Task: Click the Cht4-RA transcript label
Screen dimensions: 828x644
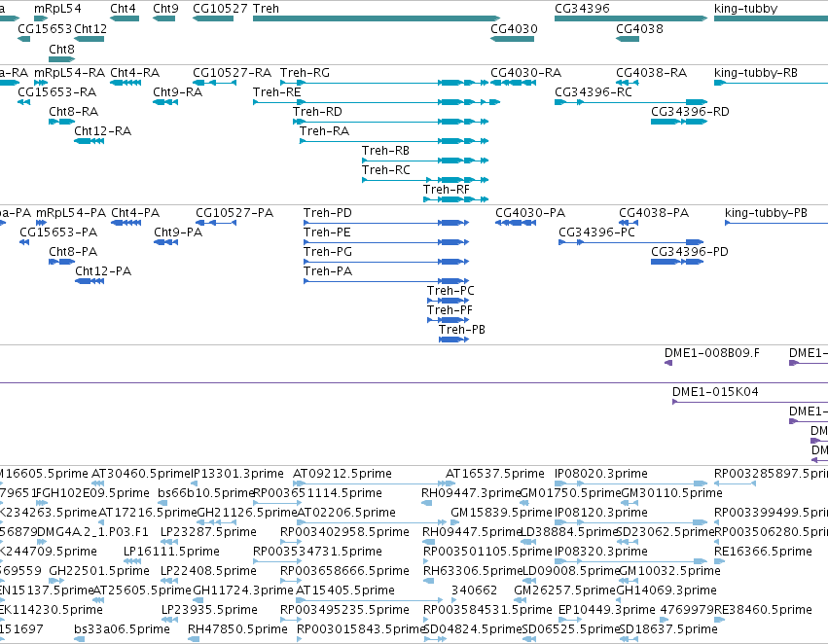Action: click(134, 72)
